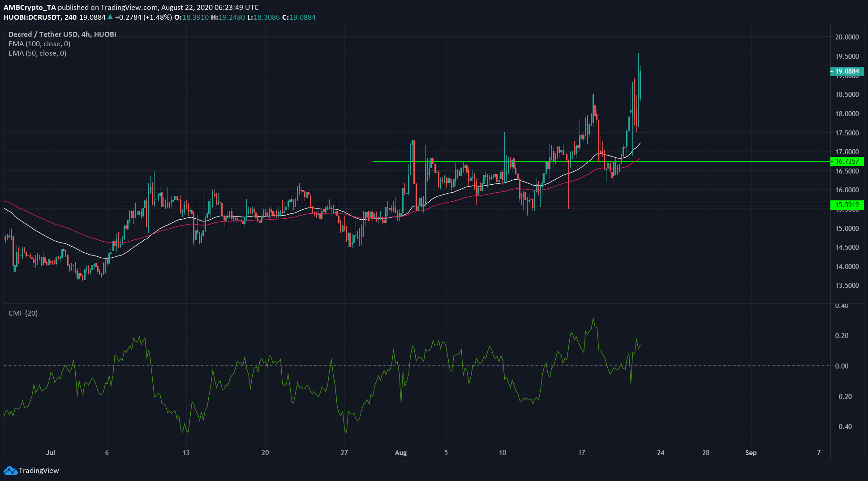Click the 13.5000 price axis label
This screenshot has height=481, width=868.
click(847, 286)
